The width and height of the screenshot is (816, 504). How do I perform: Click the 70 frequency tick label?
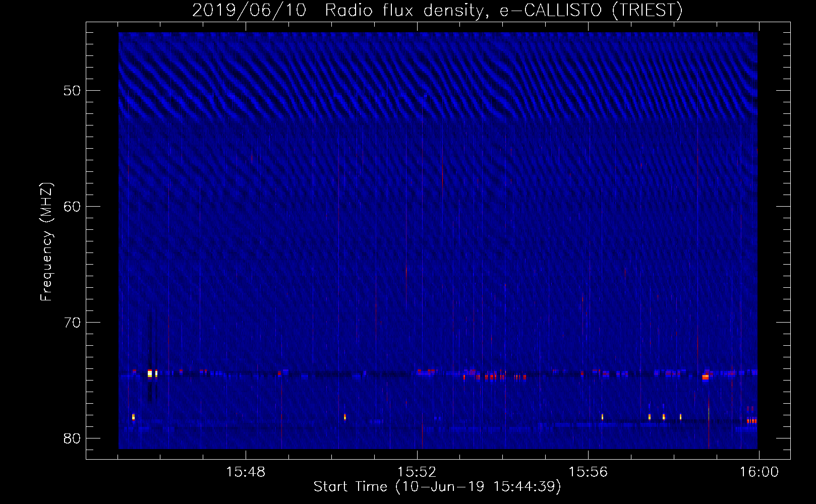[x=72, y=323]
